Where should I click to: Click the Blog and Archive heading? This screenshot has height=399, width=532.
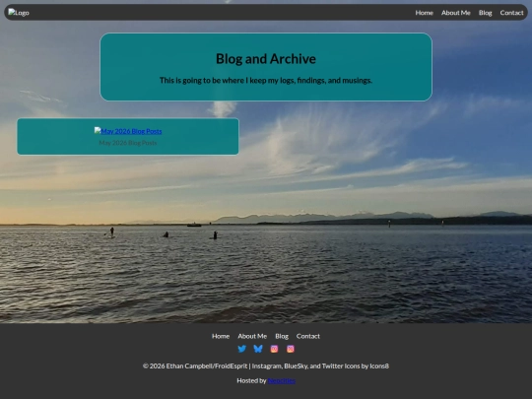pyautogui.click(x=266, y=59)
